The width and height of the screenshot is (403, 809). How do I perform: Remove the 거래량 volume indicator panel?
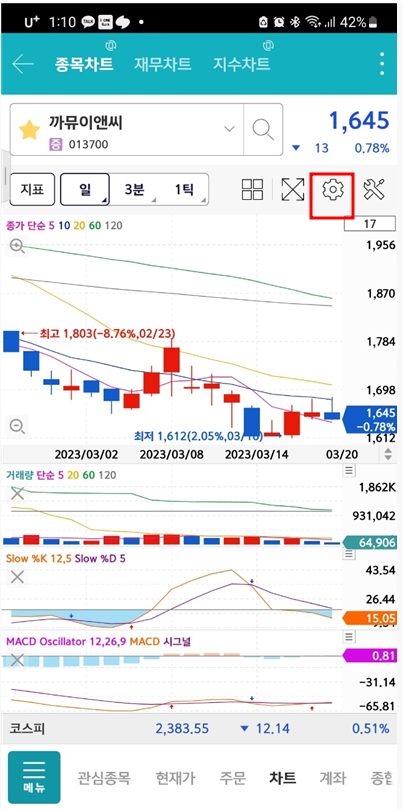[x=17, y=493]
